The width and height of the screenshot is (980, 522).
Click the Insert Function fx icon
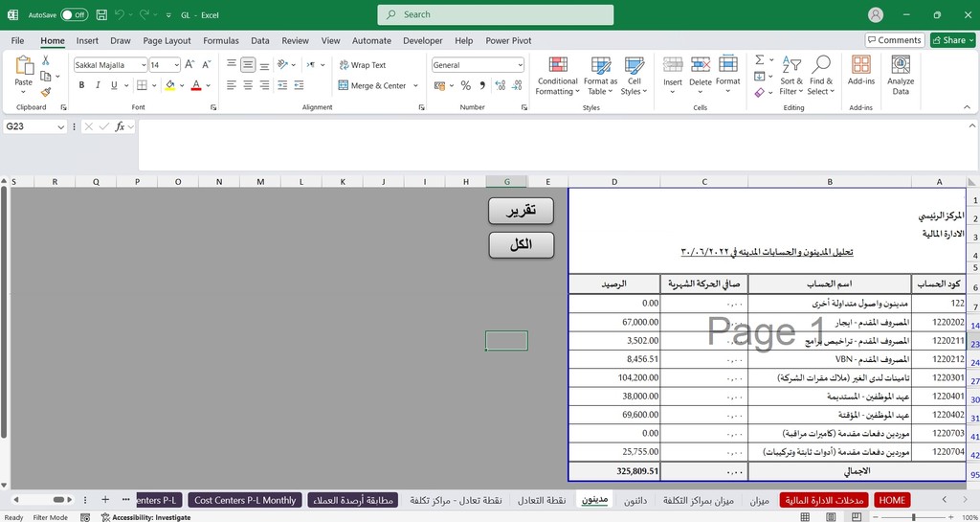click(120, 126)
